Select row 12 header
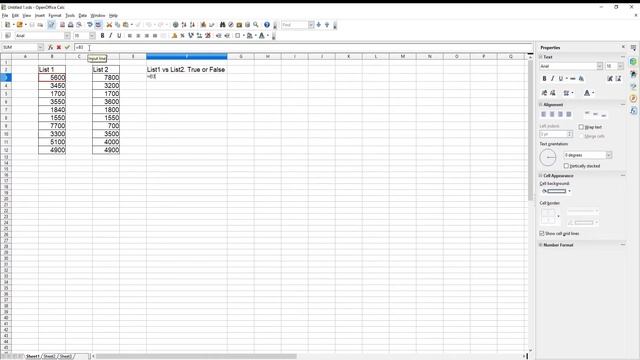Image resolution: width=640 pixels, height=360 pixels. pyautogui.click(x=6, y=150)
